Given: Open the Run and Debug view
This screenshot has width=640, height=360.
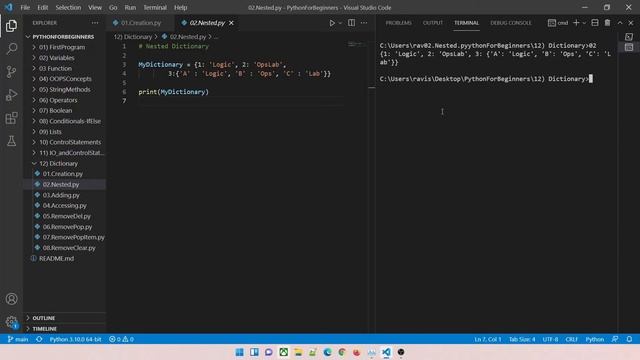Looking at the screenshot, I should [11, 95].
